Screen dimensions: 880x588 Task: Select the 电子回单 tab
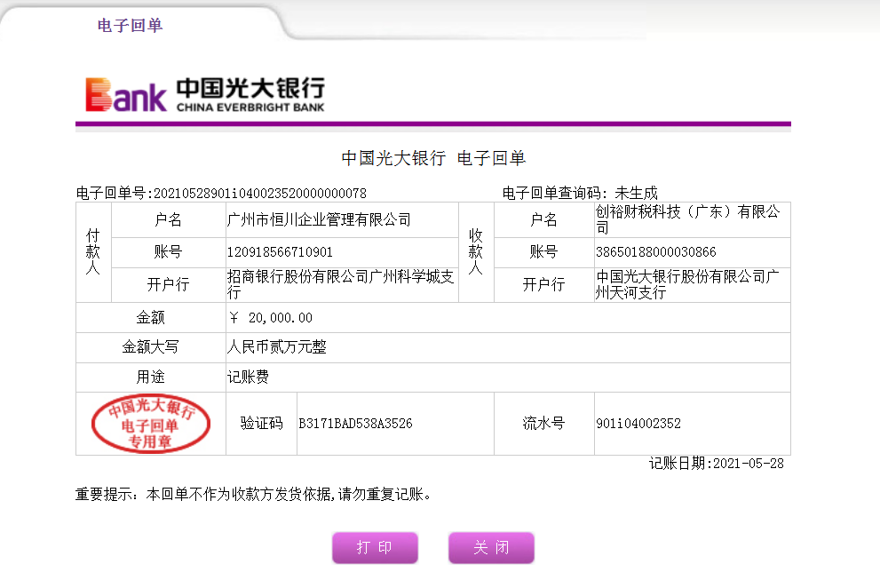130,25
